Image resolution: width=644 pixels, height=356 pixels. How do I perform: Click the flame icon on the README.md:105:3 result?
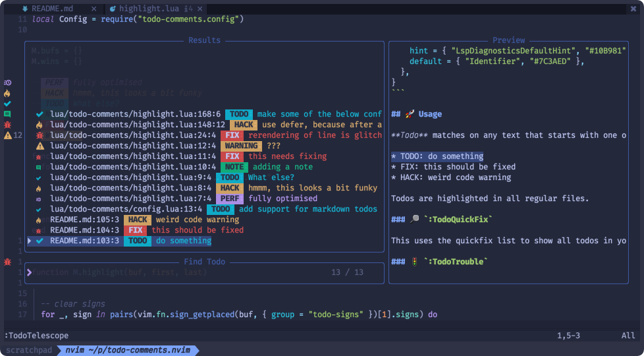(39, 220)
